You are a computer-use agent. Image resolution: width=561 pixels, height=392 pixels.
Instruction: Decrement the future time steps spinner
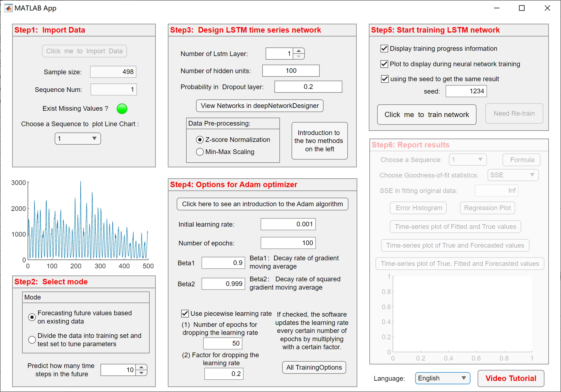click(x=141, y=373)
